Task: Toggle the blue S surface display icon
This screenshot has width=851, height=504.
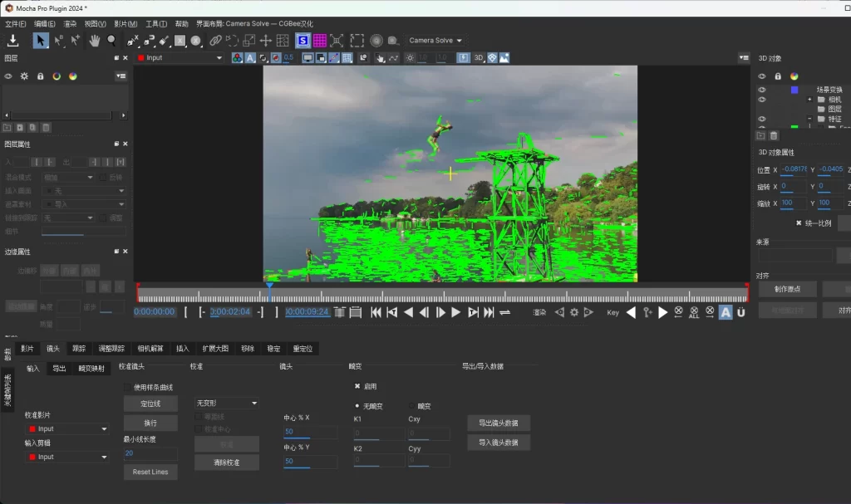Action: (303, 40)
